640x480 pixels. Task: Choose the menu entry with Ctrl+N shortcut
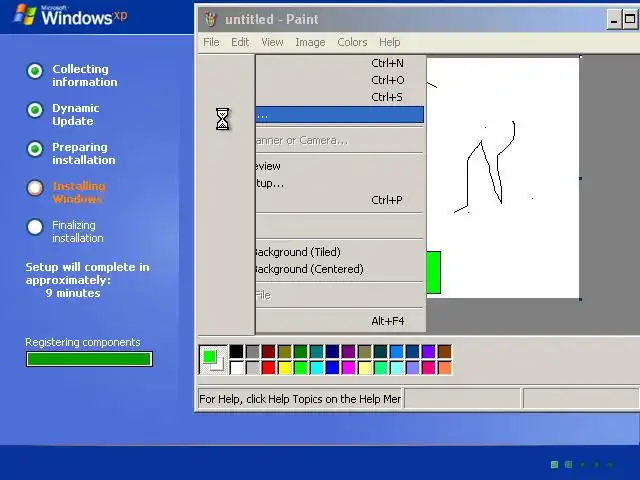(340, 63)
